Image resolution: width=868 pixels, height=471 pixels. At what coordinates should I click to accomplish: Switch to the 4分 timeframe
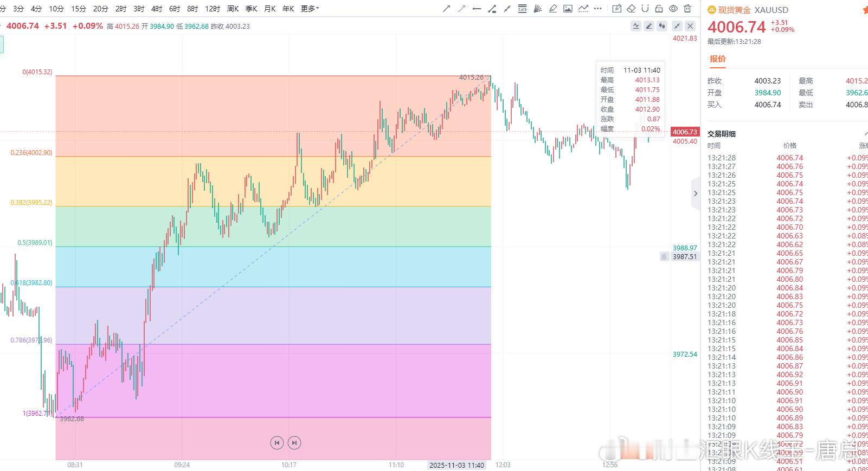pyautogui.click(x=36, y=9)
